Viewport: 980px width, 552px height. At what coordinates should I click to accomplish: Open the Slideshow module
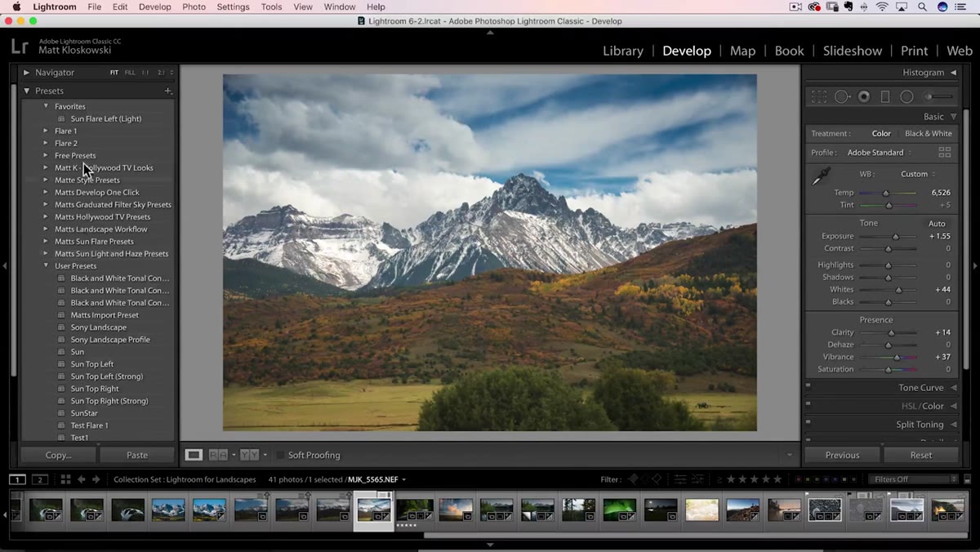click(853, 51)
